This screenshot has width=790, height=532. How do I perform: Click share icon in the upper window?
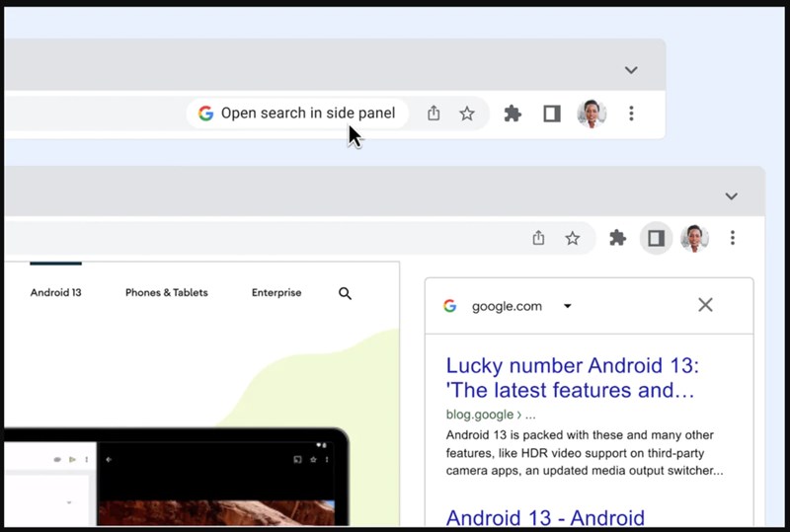click(x=434, y=114)
